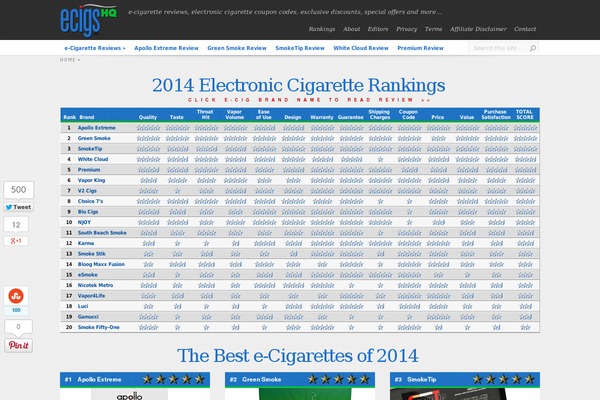Click White Cloud brand in rankings table

[x=93, y=159]
